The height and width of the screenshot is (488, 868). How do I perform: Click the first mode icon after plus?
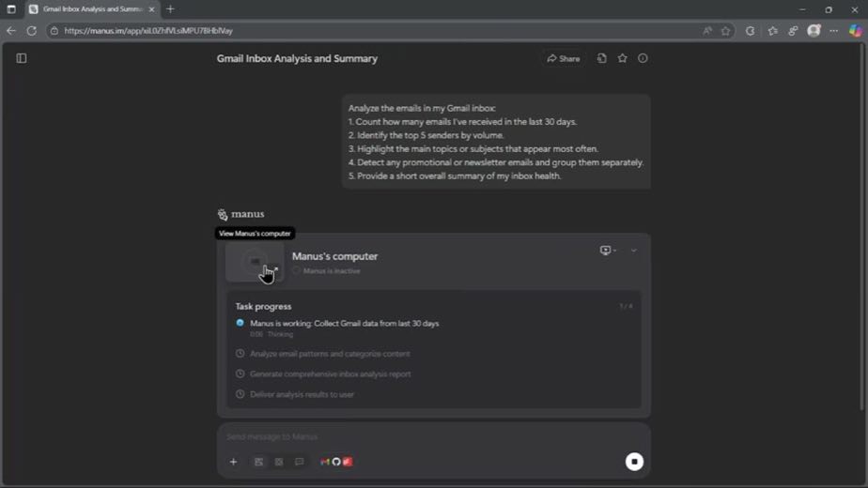click(x=258, y=462)
